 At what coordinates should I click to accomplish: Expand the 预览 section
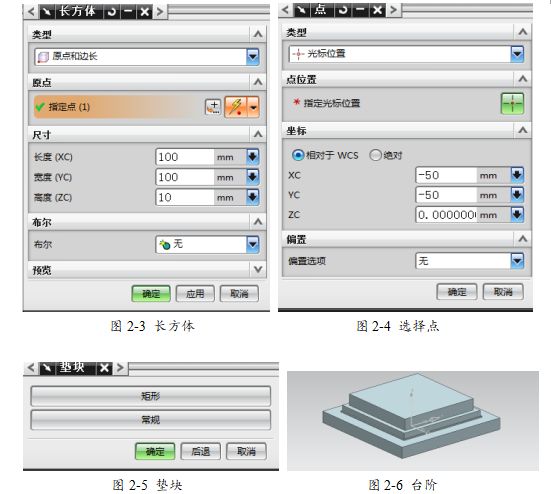(258, 270)
